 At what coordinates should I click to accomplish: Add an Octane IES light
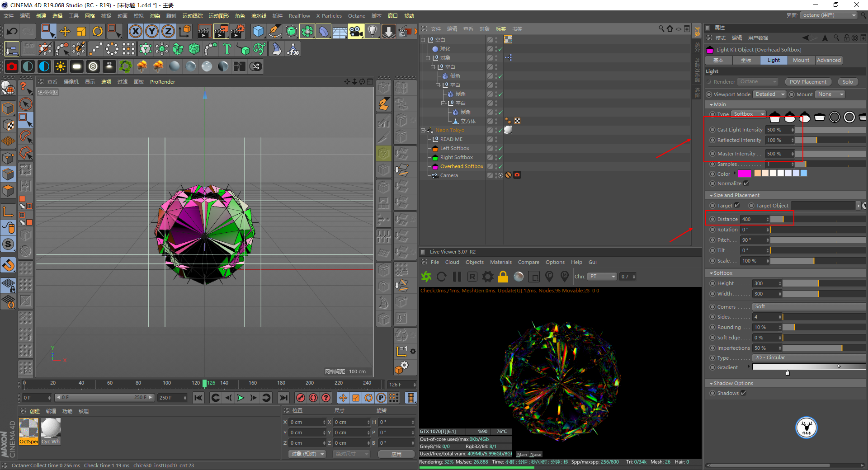[x=109, y=66]
